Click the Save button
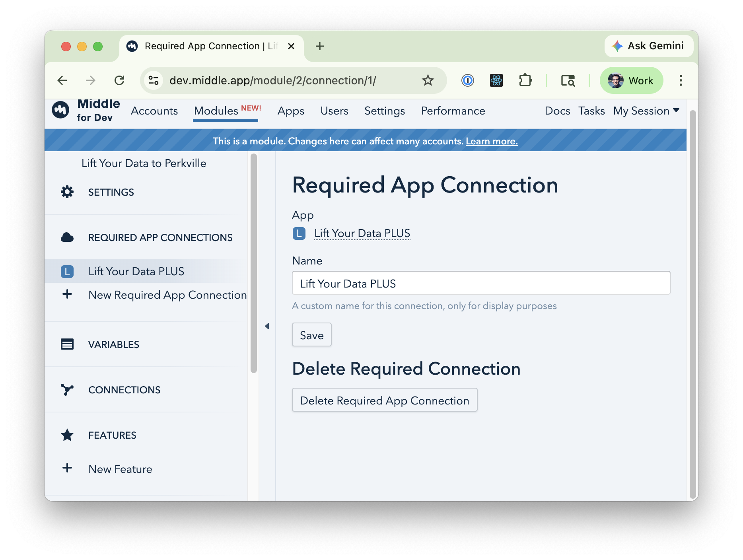This screenshot has width=743, height=560. (311, 335)
